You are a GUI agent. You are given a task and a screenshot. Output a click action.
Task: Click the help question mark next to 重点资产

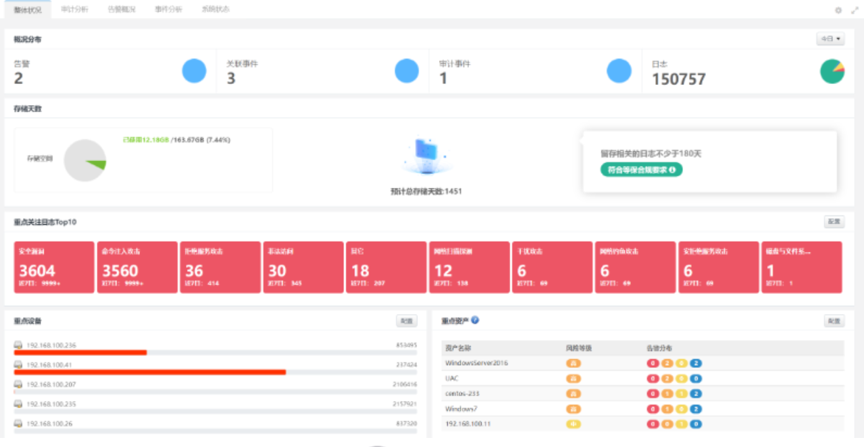475,320
